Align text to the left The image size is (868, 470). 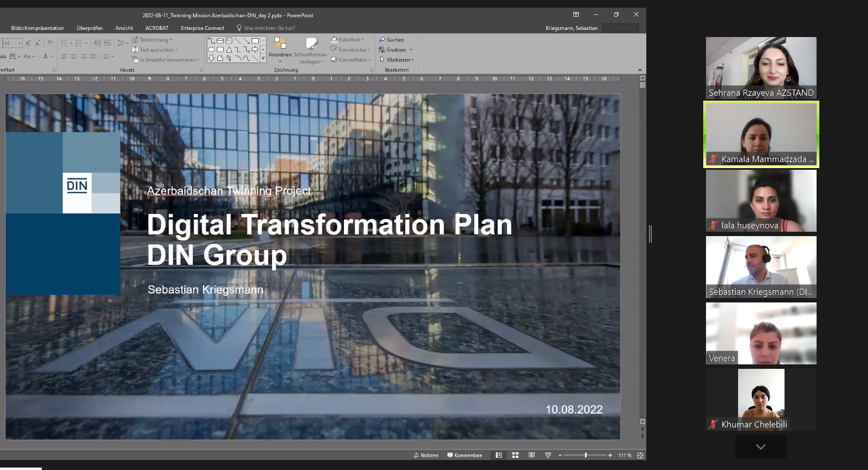point(64,56)
